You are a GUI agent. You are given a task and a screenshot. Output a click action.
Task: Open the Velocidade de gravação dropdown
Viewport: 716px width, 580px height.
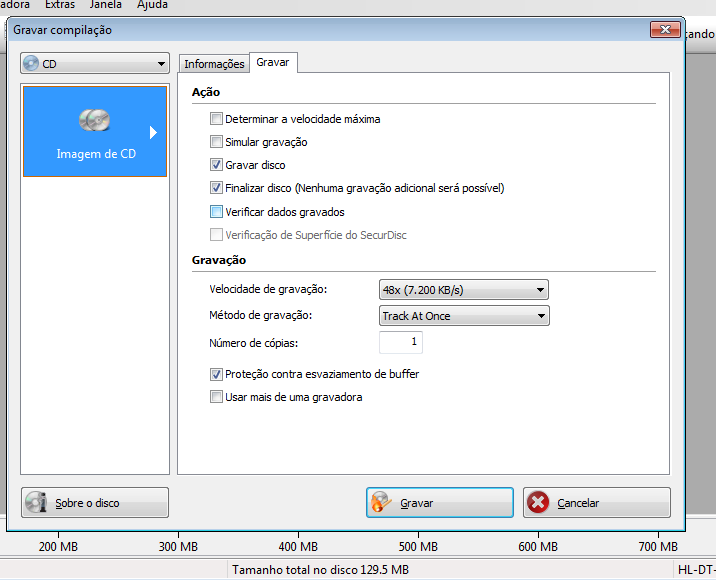coord(464,290)
